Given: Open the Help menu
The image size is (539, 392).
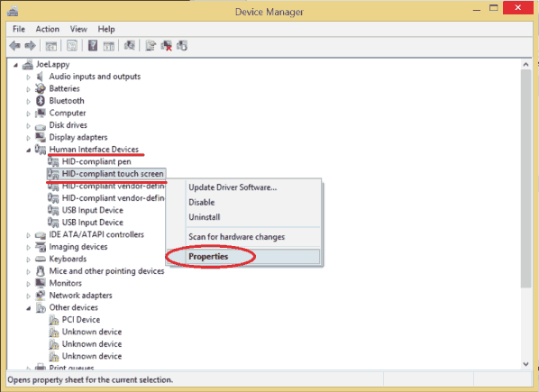Looking at the screenshot, I should pyautogui.click(x=106, y=29).
